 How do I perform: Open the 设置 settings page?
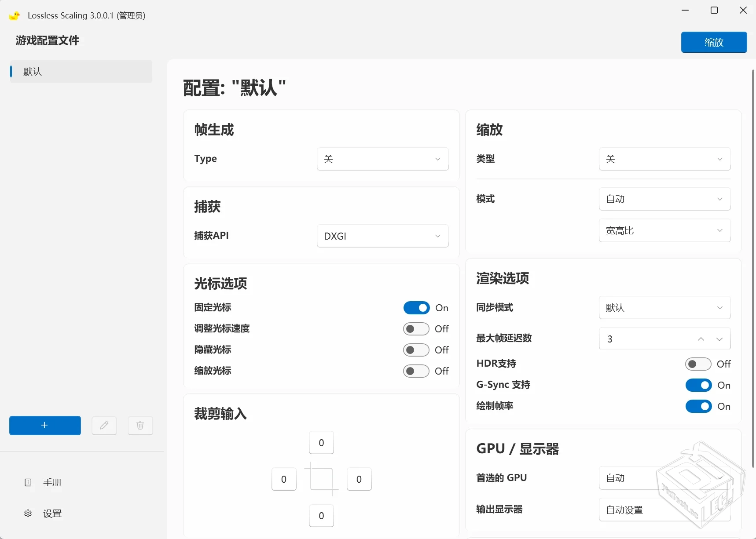[52, 513]
